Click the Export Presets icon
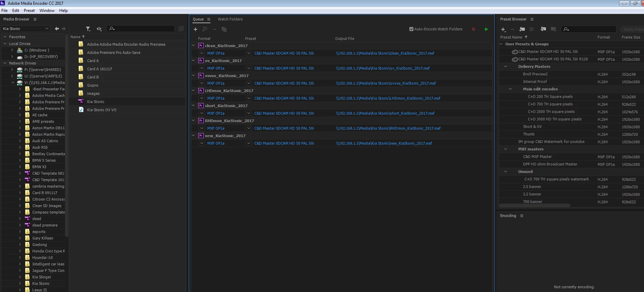This screenshot has width=644, height=292. coord(553,29)
